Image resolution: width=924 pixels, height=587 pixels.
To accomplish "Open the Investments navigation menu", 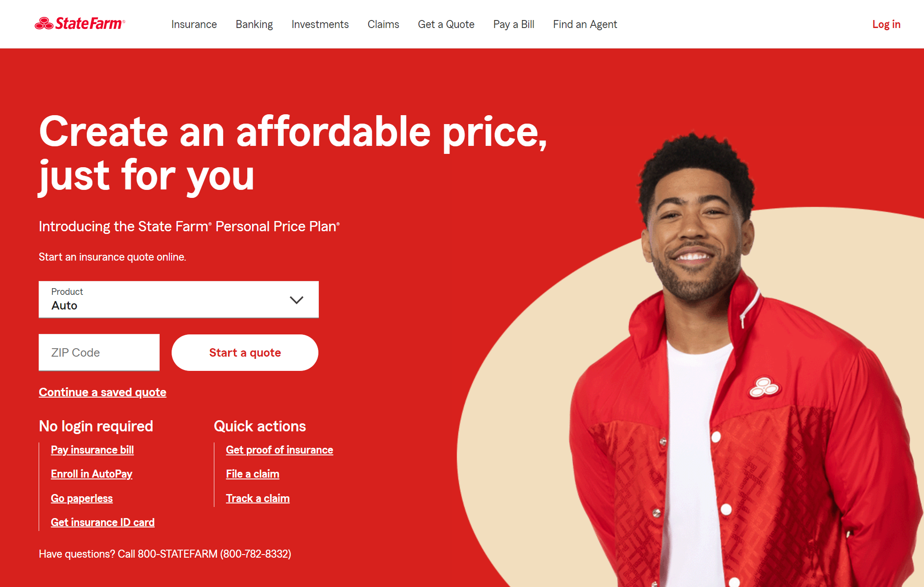I will 320,24.
